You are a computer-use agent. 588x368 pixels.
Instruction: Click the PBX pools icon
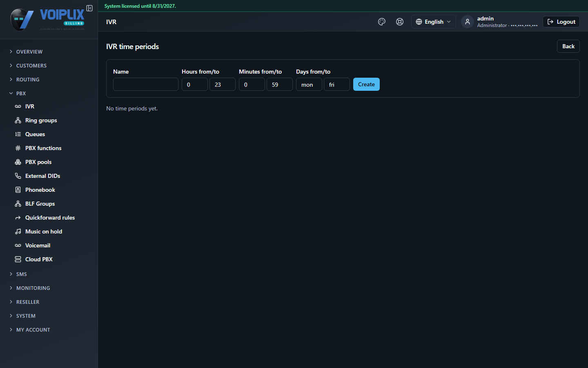coord(18,162)
